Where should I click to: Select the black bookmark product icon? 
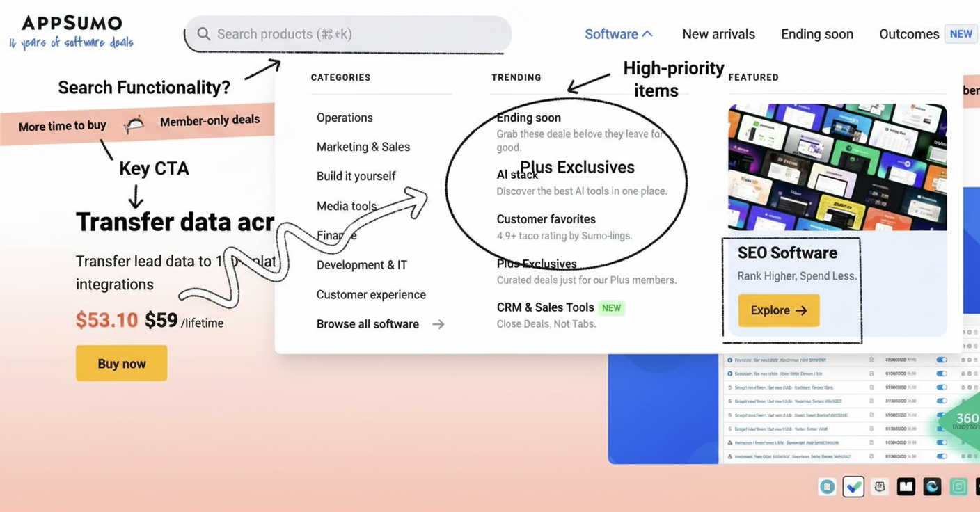point(906,487)
